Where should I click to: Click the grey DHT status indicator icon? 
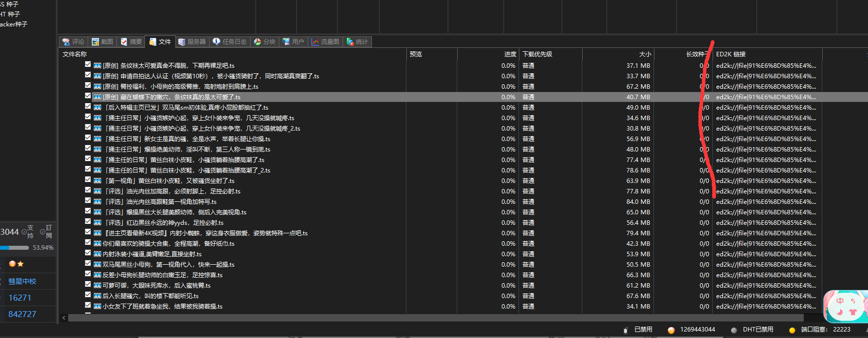pyautogui.click(x=734, y=330)
